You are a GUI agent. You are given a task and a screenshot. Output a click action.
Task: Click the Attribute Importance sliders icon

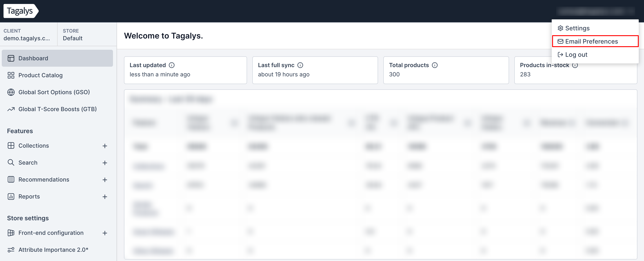coord(11,250)
